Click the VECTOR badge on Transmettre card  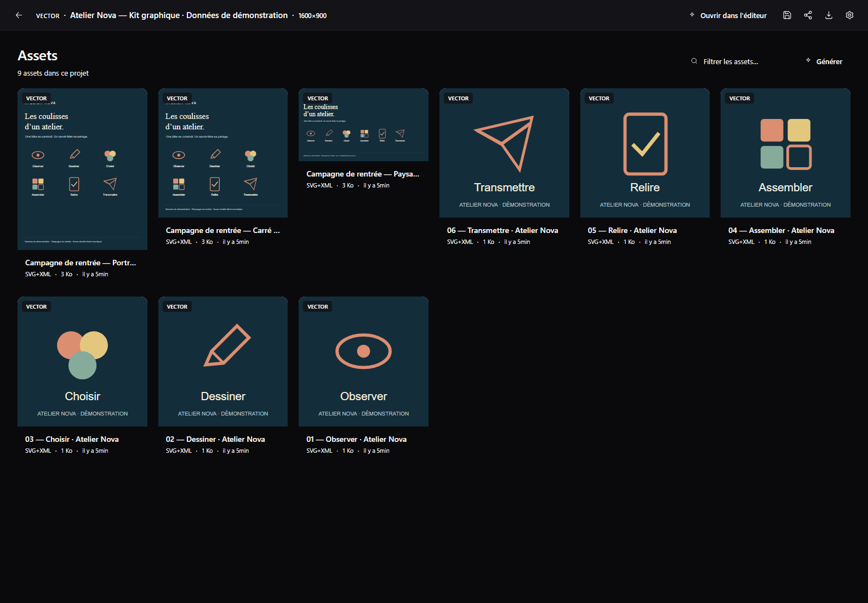pyautogui.click(x=458, y=99)
